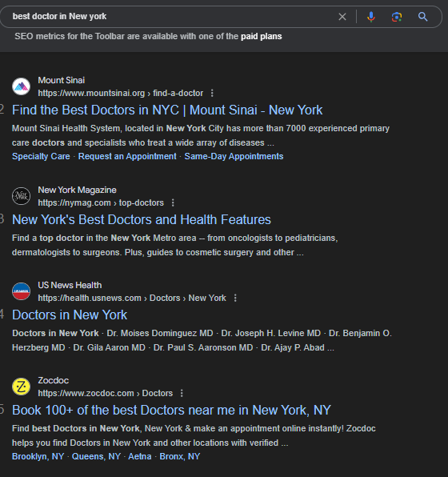Open Same-Day Appointments sitelink
Viewport: 448px width, 477px height.
(234, 156)
